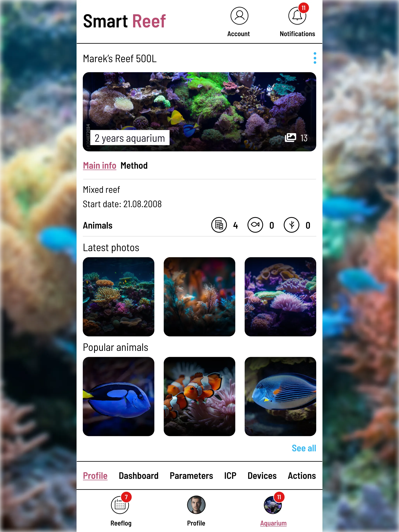View the reef aquarium hero image

(x=199, y=111)
